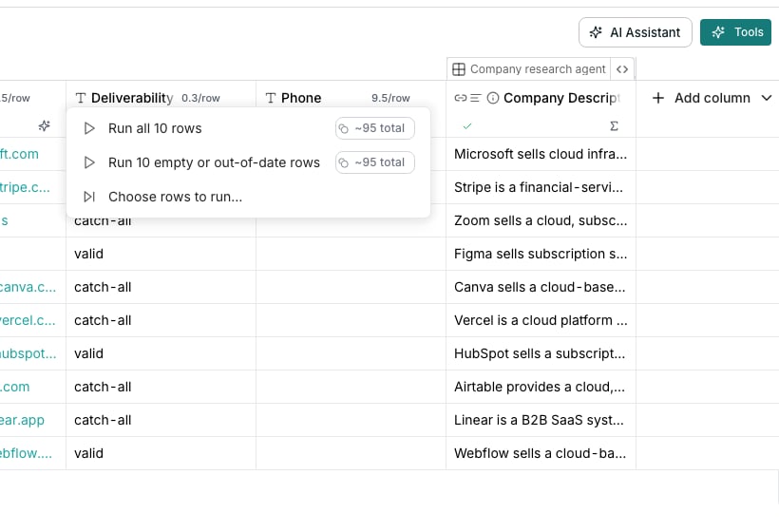Click the lines icon in Company Description header
Image resolution: width=779 pixels, height=532 pixels.
pyautogui.click(x=475, y=98)
